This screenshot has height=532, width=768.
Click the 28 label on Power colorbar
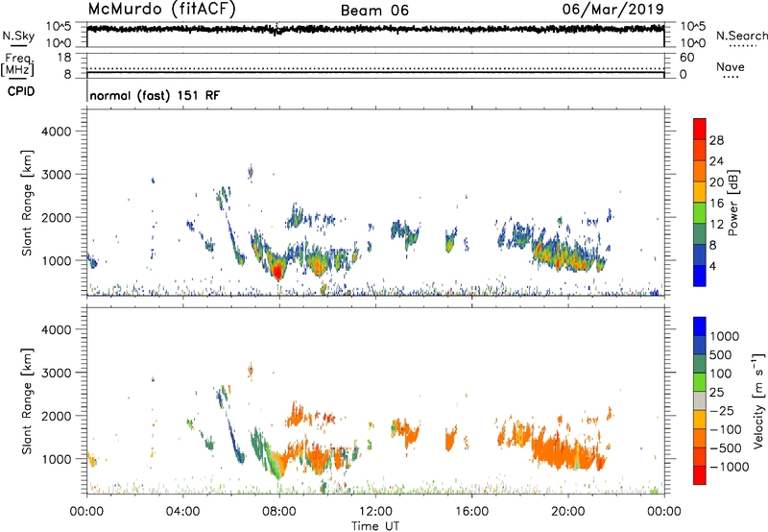716,140
